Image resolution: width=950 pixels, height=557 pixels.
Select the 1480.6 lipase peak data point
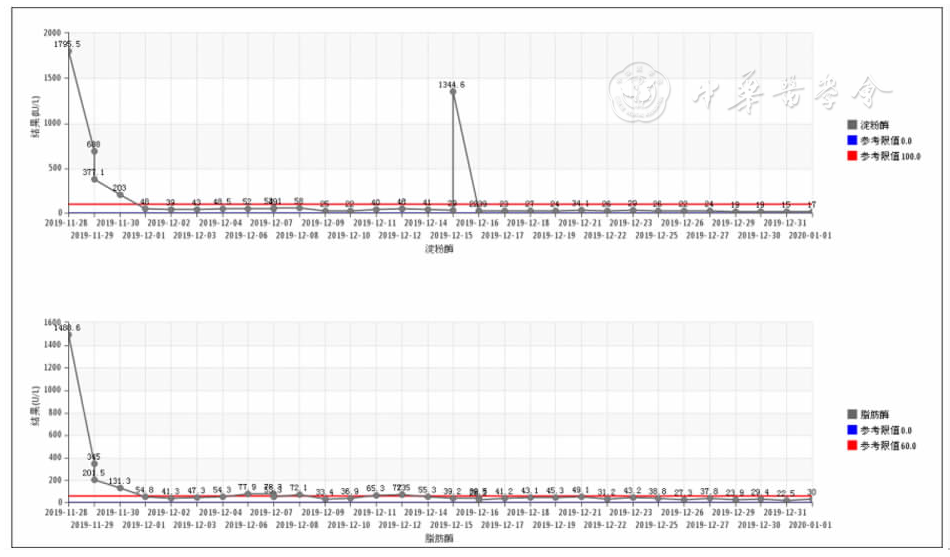69,335
